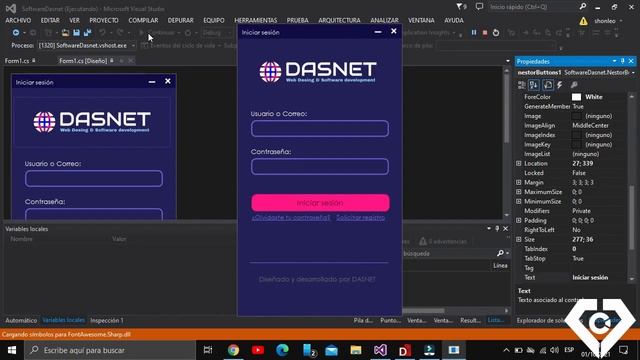Image resolution: width=640 pixels, height=360 pixels.
Task: Open the Proceso process dropdown
Action: click(x=133, y=46)
